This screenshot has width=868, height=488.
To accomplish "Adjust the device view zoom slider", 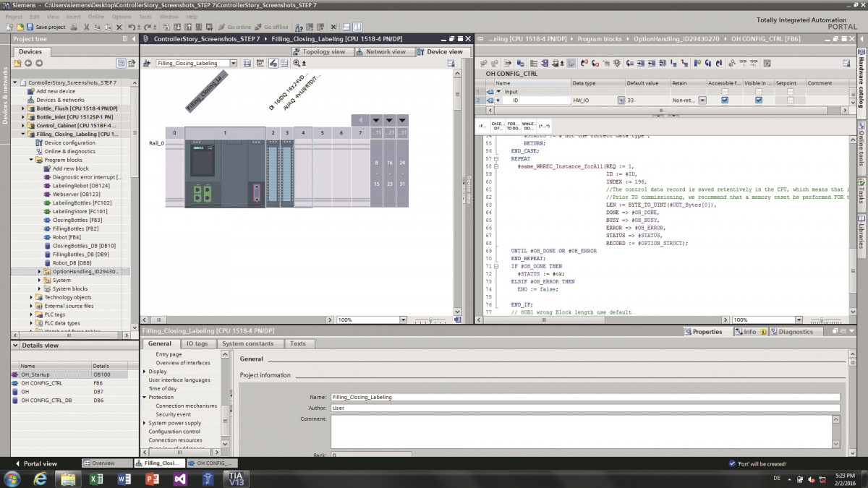I will (431, 320).
